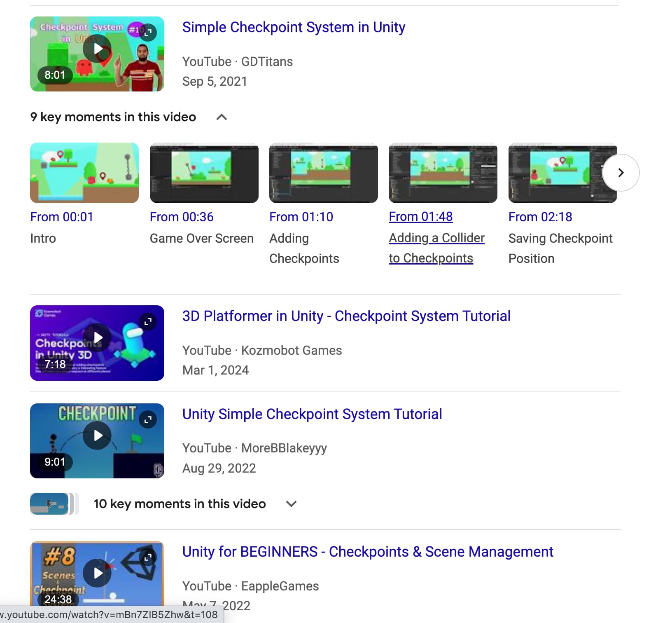Click the fullscreen expand icon on GDTitans thumbnail
The width and height of the screenshot is (672, 623).
point(148,33)
